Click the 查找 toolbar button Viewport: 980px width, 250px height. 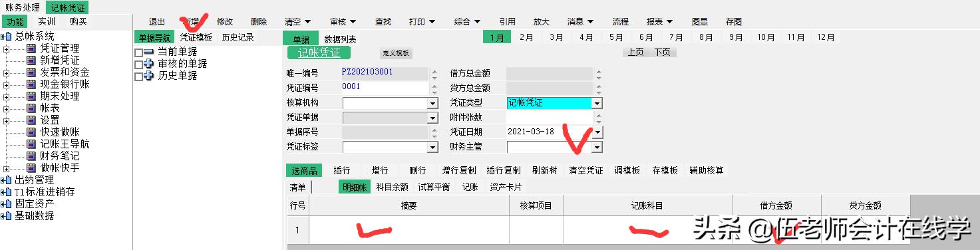pos(383,22)
